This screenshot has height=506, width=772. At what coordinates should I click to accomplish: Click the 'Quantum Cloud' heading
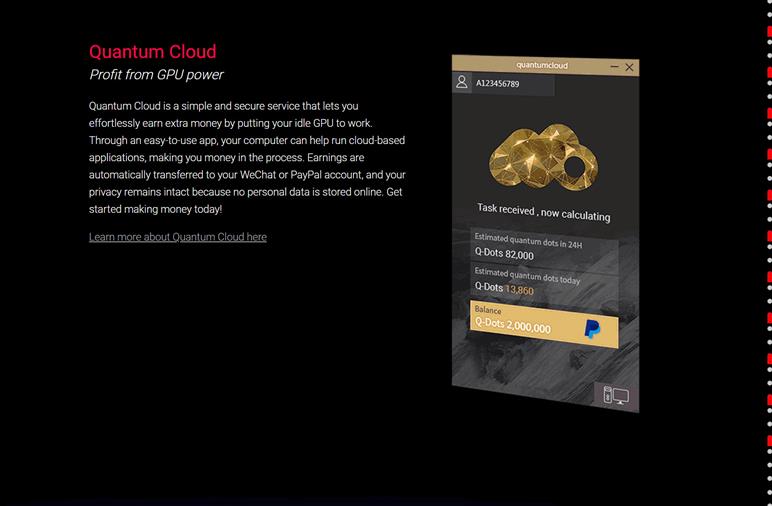[153, 52]
